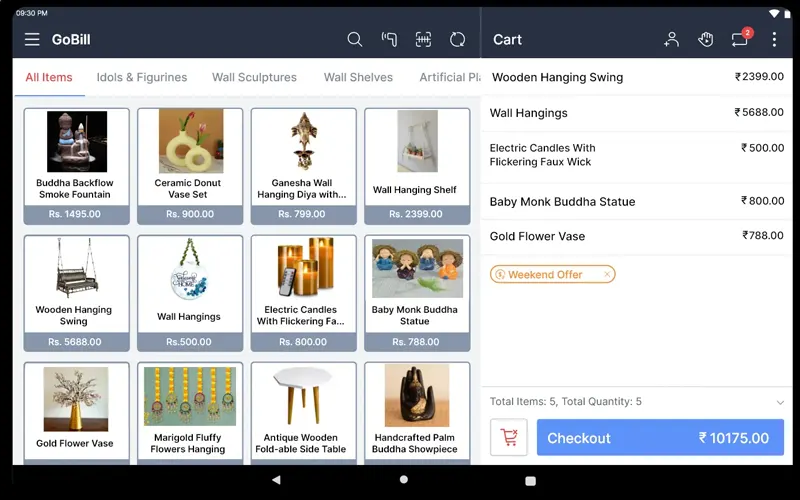Open Gold Flower Vase cart line
Screen dimensions: 800x500
[x=637, y=236]
